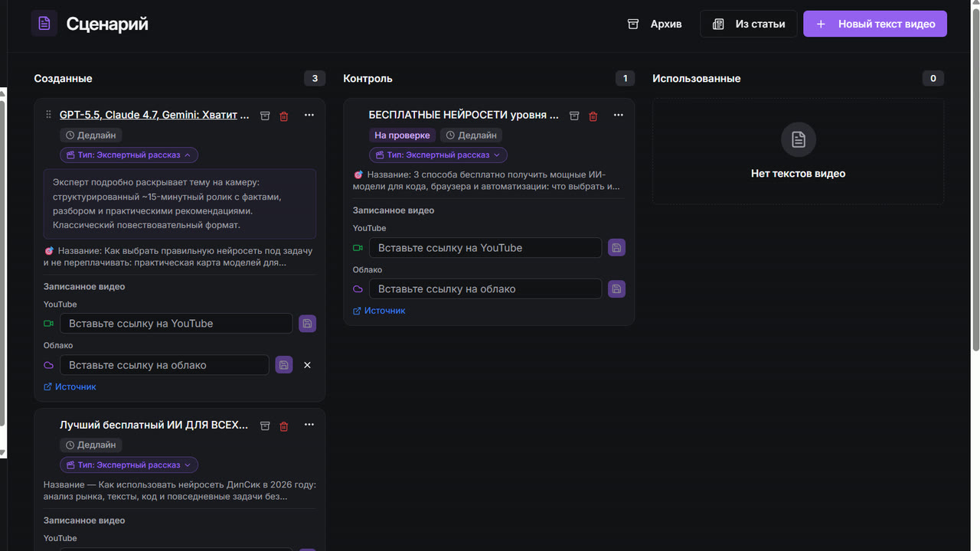Delete the GPT-5.5 Claude 4.7 card

pyautogui.click(x=284, y=116)
